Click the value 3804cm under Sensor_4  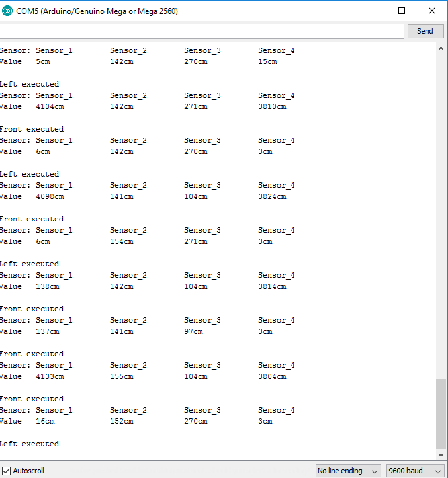[272, 376]
